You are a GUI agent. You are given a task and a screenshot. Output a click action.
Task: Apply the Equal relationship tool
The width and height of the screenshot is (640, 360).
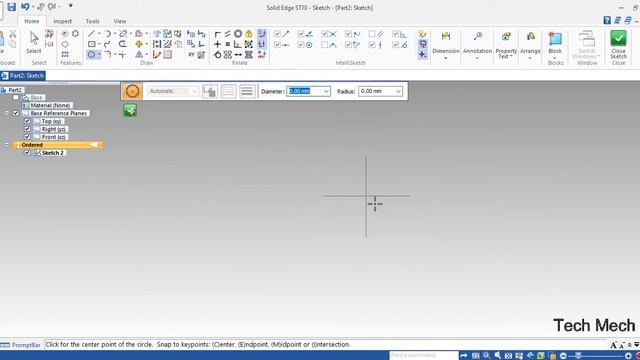227,44
